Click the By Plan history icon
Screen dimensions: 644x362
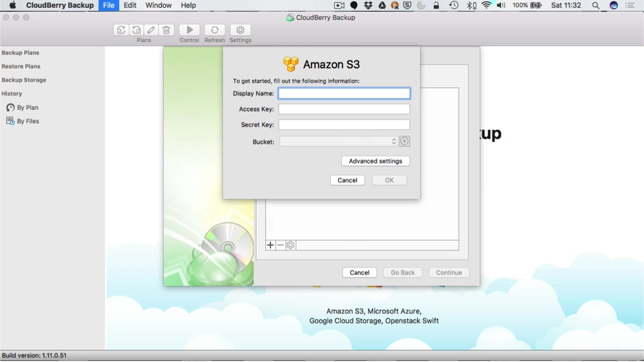coord(11,108)
